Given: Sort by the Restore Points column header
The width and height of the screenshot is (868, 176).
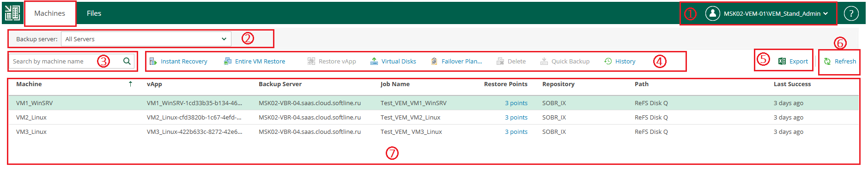Looking at the screenshot, I should (506, 84).
